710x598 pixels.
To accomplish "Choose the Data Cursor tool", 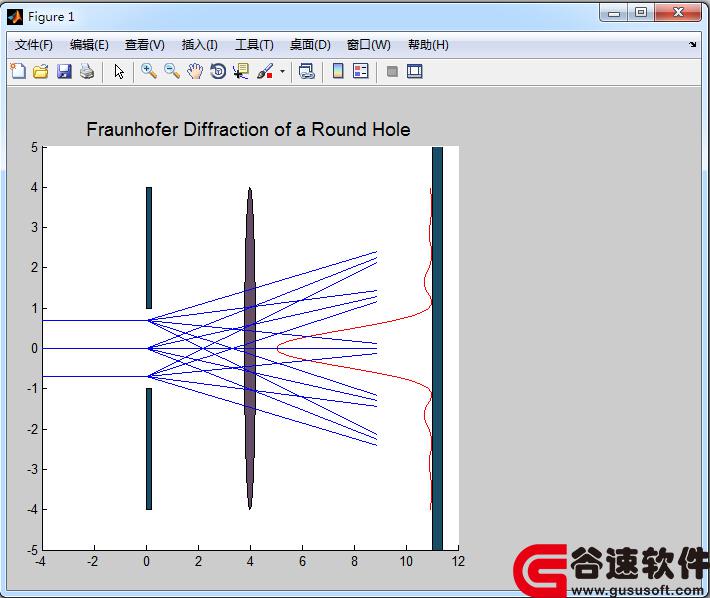I will point(241,71).
